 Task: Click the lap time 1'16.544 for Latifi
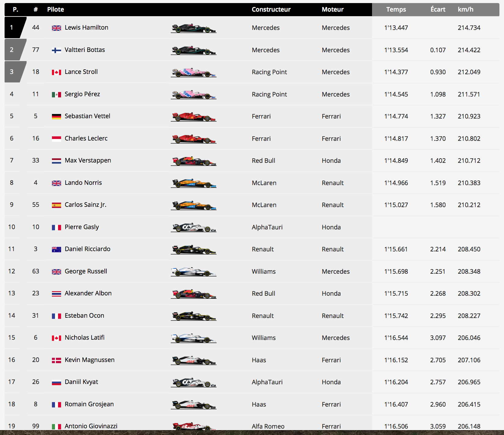[x=396, y=338]
